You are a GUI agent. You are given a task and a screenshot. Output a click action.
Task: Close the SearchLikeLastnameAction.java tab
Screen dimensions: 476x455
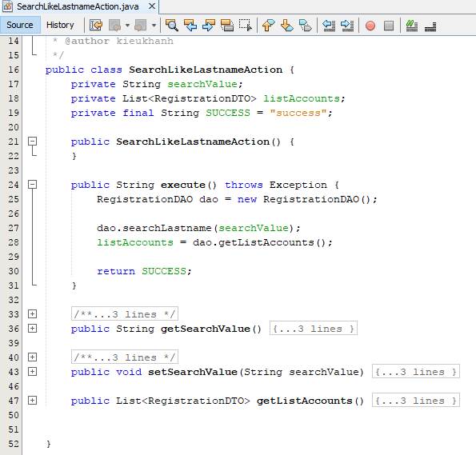(152, 6)
